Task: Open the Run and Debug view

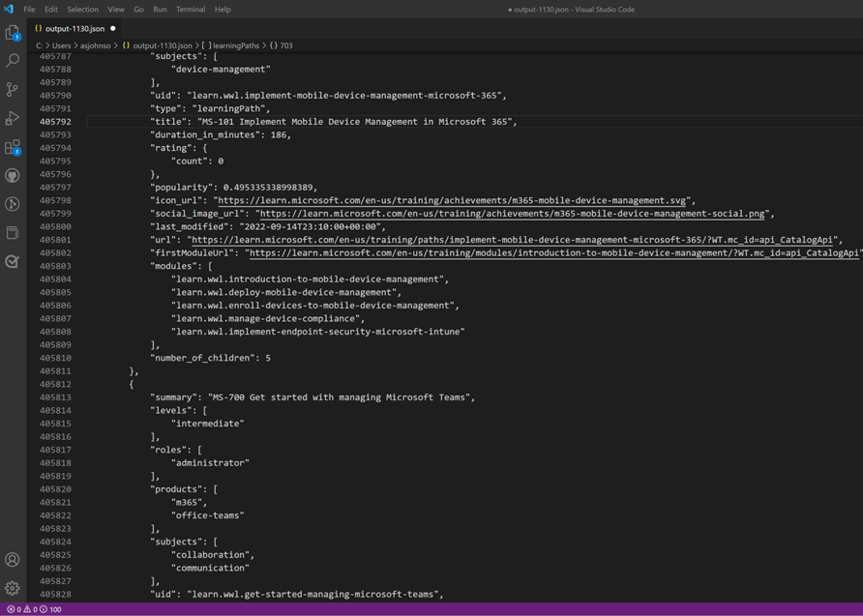Action: pos(13,120)
